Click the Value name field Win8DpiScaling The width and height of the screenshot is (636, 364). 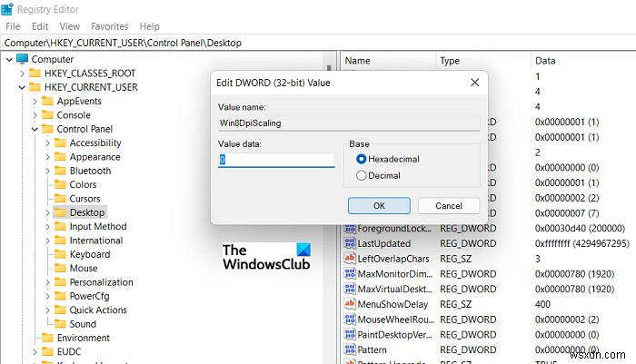point(349,123)
